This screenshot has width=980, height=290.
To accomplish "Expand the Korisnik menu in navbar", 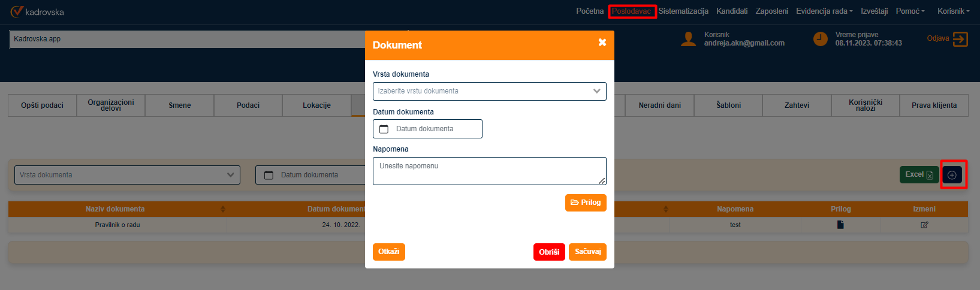I will coord(953,11).
